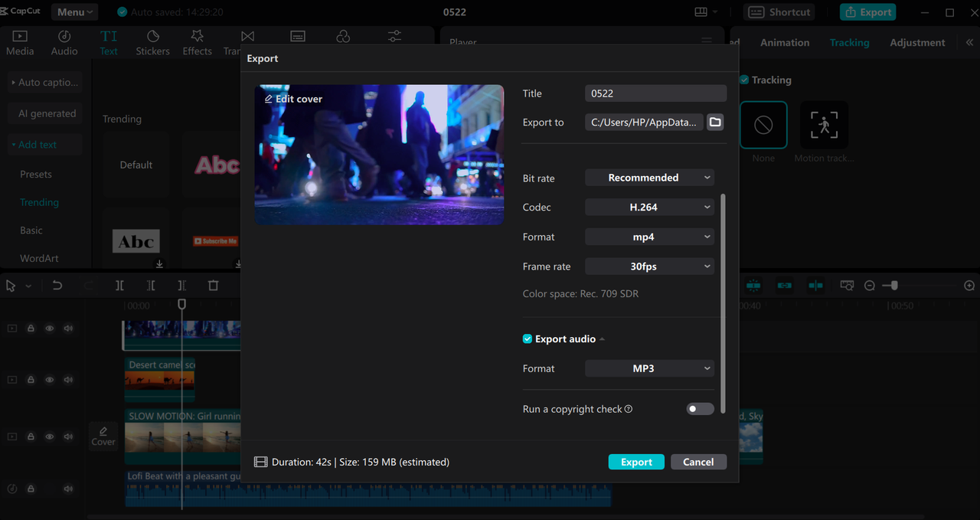Click the Title input field
This screenshot has height=520, width=980.
tap(655, 93)
